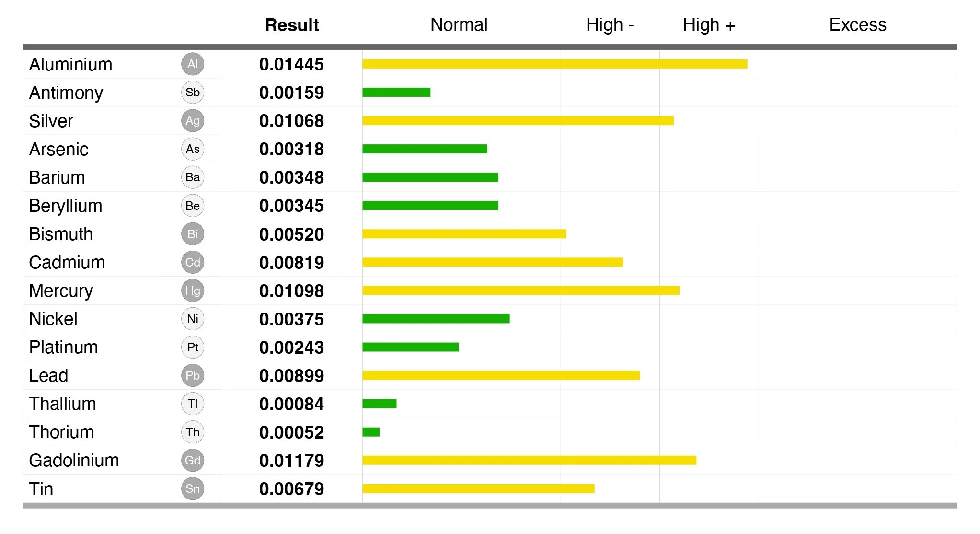Click the Cd cadmium symbol icon

point(193,262)
